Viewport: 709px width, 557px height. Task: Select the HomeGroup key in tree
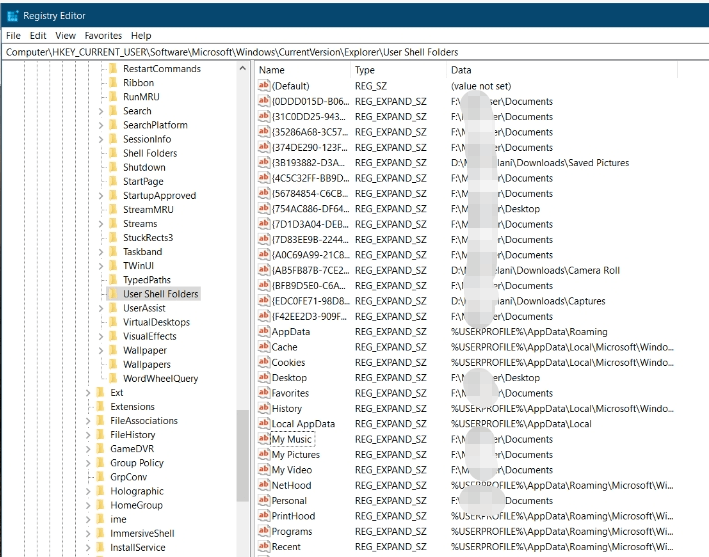(x=137, y=505)
